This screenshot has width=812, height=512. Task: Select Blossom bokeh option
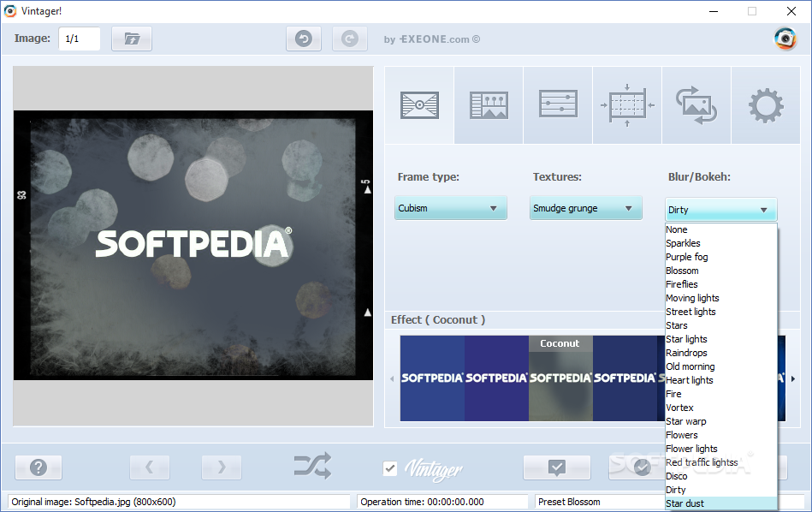720,271
